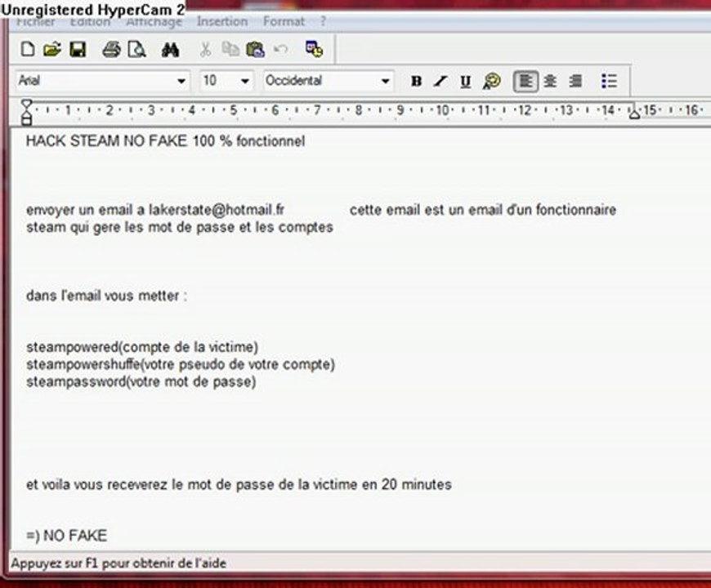This screenshot has width=711, height=588.
Task: Open the Insertion menu
Action: click(x=222, y=21)
